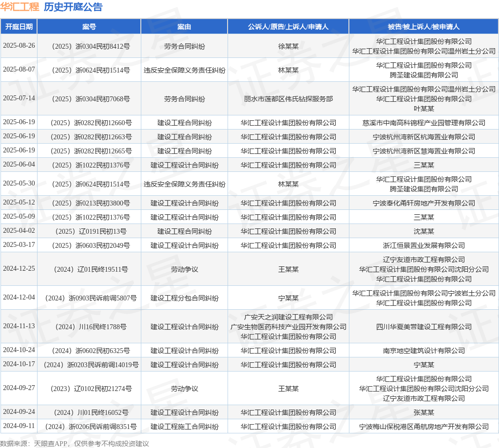
Task: Click the date 2025-05-30
Action: [x=19, y=183]
